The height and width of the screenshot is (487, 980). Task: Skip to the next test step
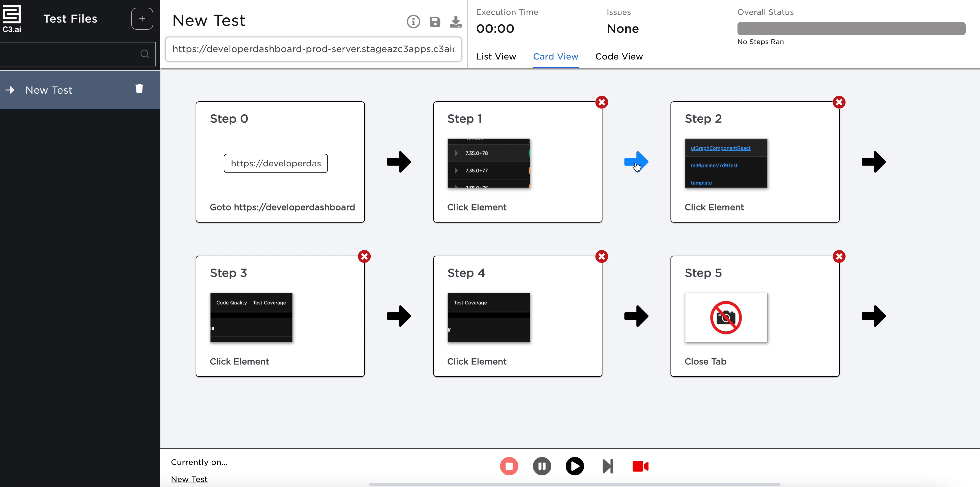coord(608,466)
